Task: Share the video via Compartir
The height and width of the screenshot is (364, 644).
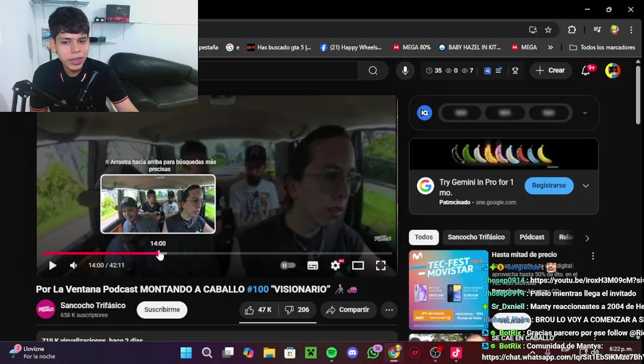Action: point(348,310)
